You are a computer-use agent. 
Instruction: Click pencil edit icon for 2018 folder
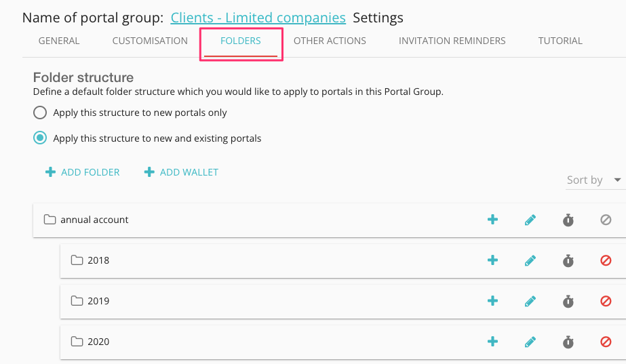coord(530,260)
